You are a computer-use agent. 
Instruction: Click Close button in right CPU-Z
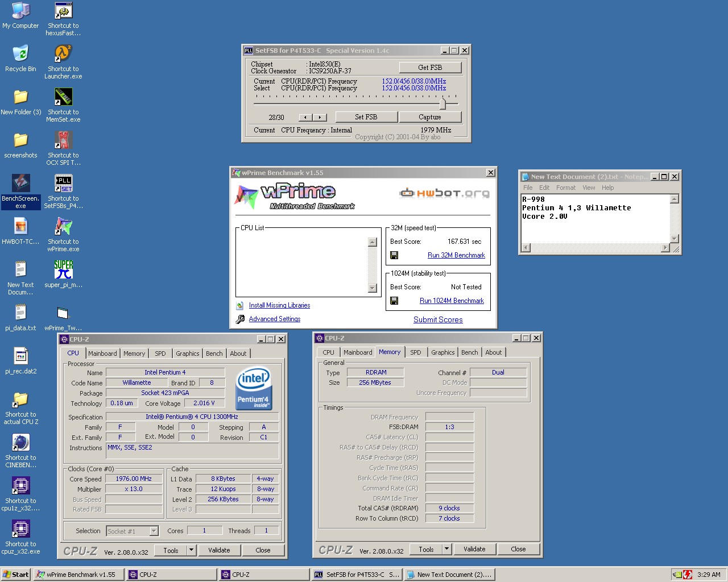click(518, 549)
